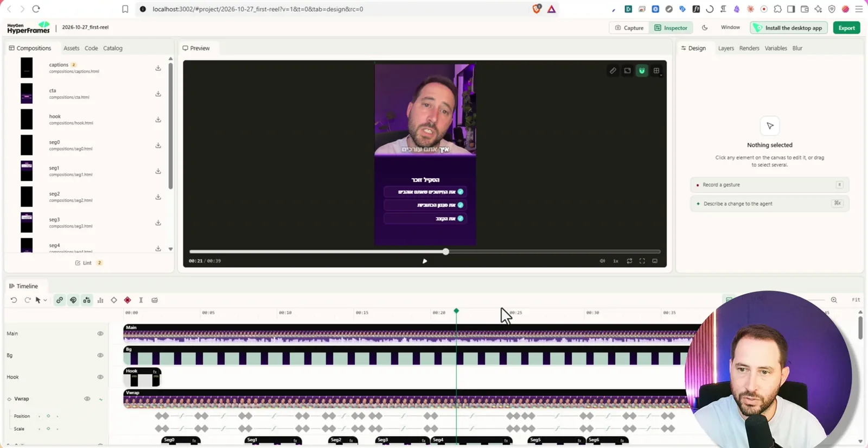Image resolution: width=868 pixels, height=448 pixels.
Task: Select the Seg1 clip on timeline
Action: 273,440
